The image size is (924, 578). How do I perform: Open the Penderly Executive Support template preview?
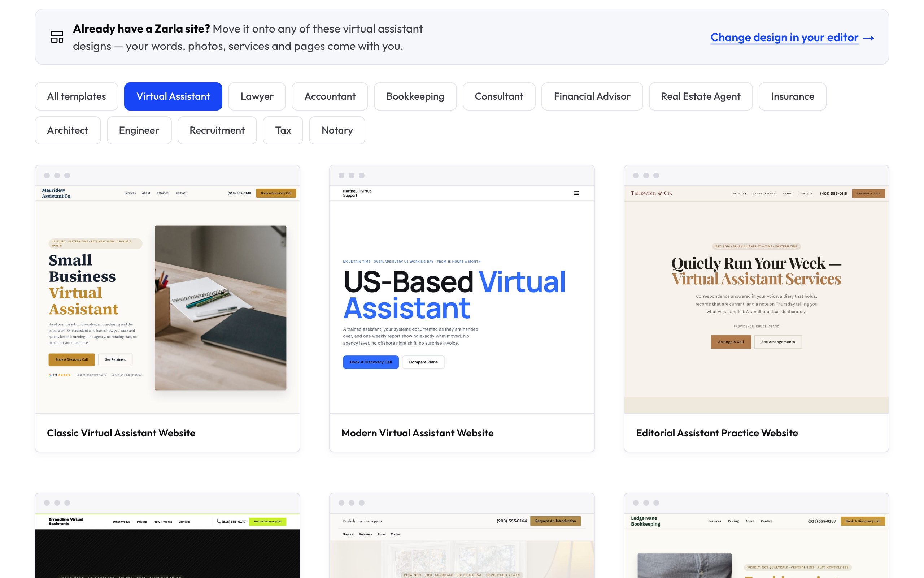(x=462, y=546)
